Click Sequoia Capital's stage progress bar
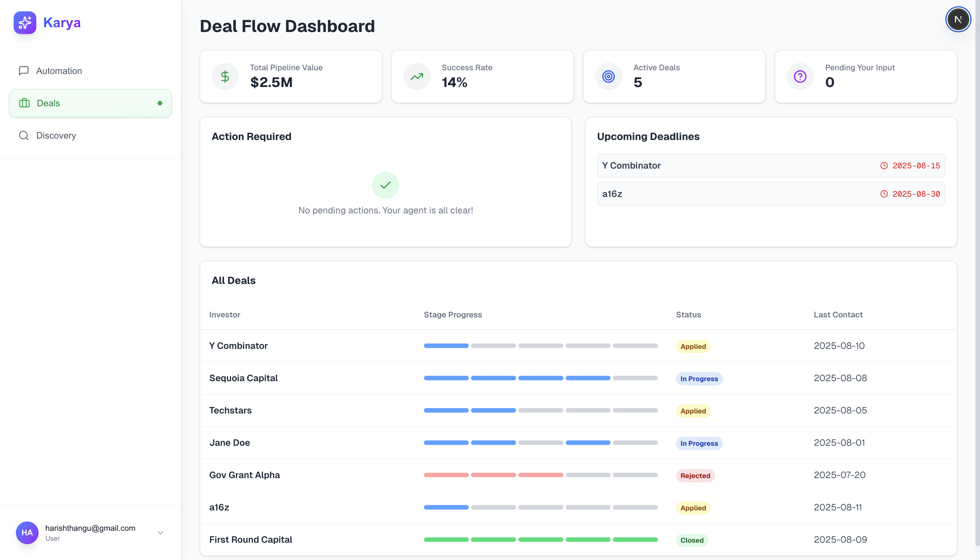 tap(540, 378)
